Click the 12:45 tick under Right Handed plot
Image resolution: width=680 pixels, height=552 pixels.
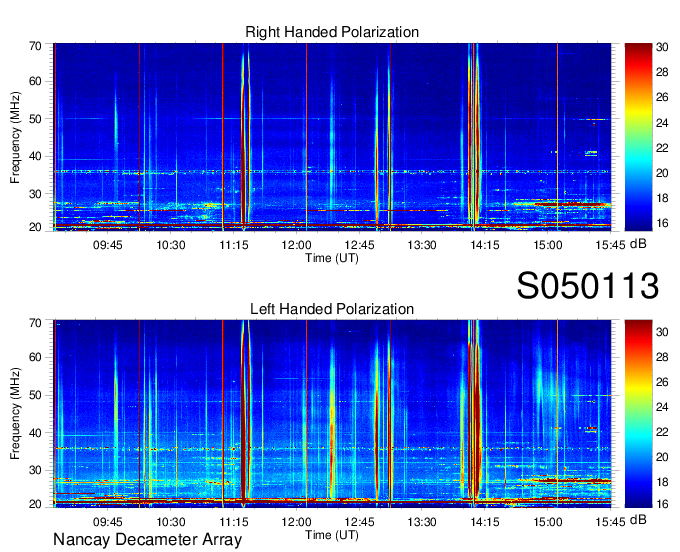[360, 245]
